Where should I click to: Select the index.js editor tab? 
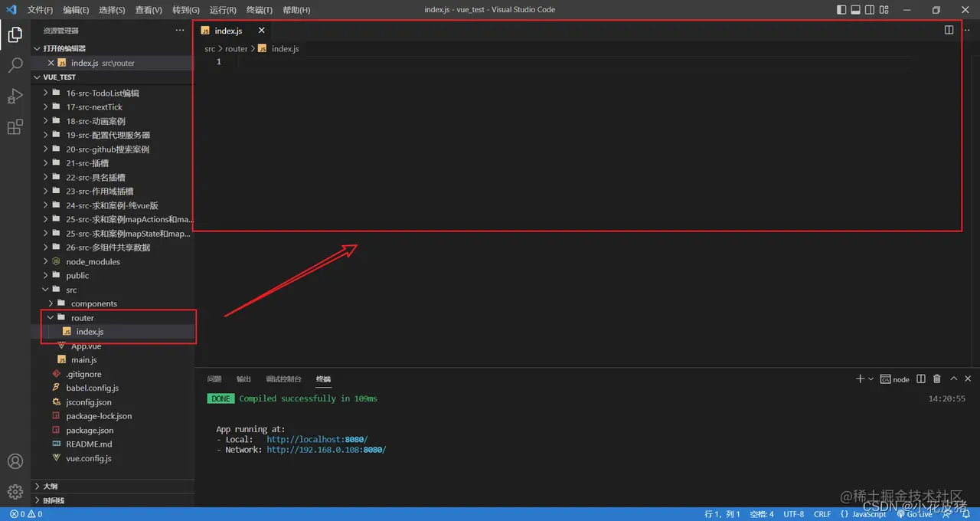click(x=228, y=31)
